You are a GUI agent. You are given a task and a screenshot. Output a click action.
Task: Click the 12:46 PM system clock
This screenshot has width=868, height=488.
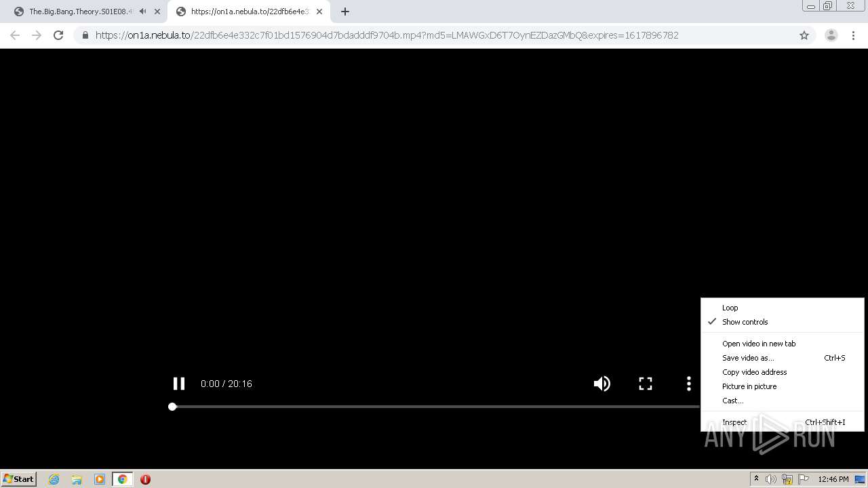pyautogui.click(x=833, y=479)
